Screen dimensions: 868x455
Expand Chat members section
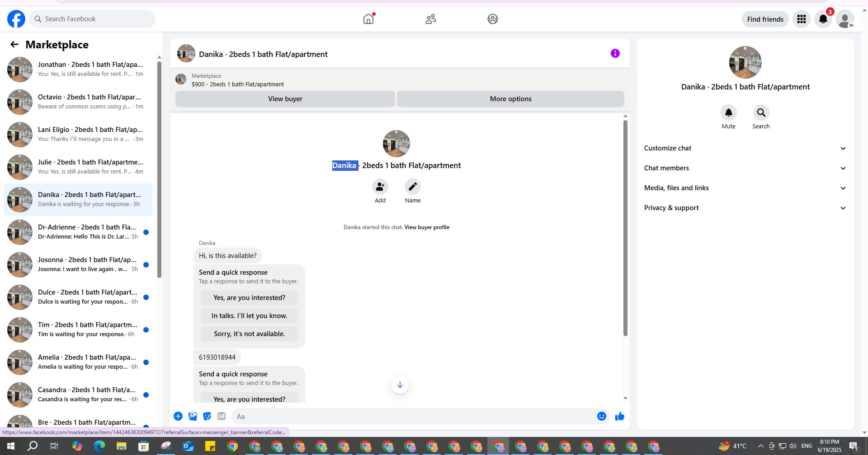coord(745,168)
